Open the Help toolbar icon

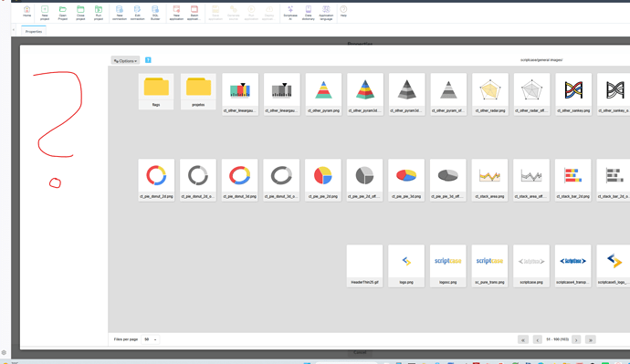pos(343,12)
